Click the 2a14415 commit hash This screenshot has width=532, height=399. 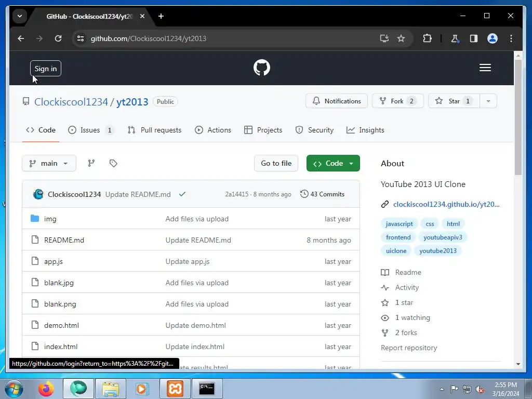pyautogui.click(x=236, y=194)
